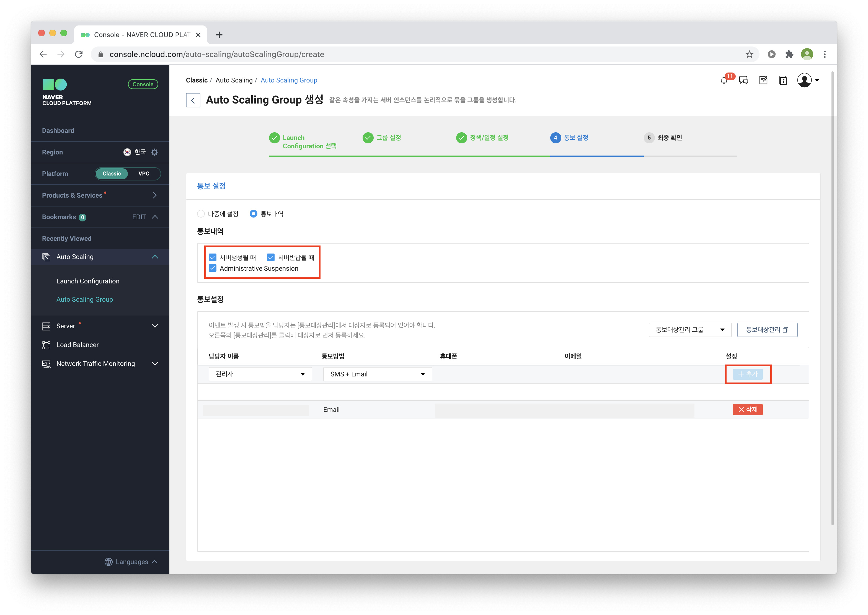868x615 pixels.
Task: Click the back arrow beside page title
Action: (193, 100)
